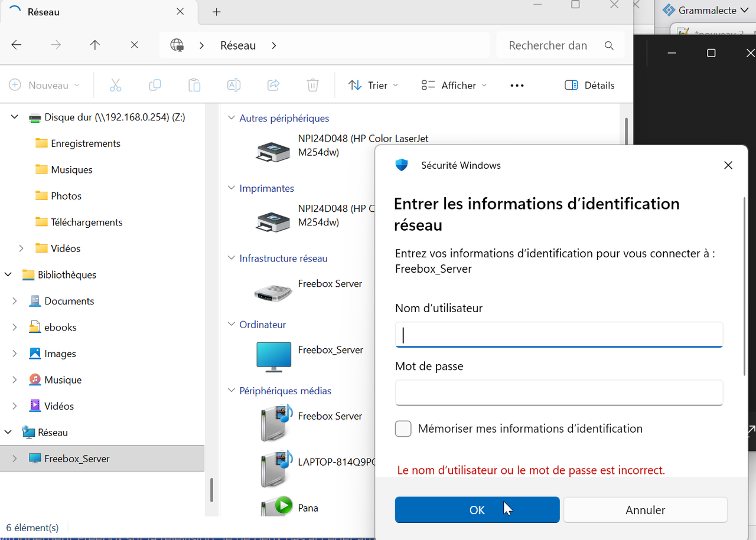Collapse the Bibliothèques tree node
756x540 pixels.
pos(8,275)
